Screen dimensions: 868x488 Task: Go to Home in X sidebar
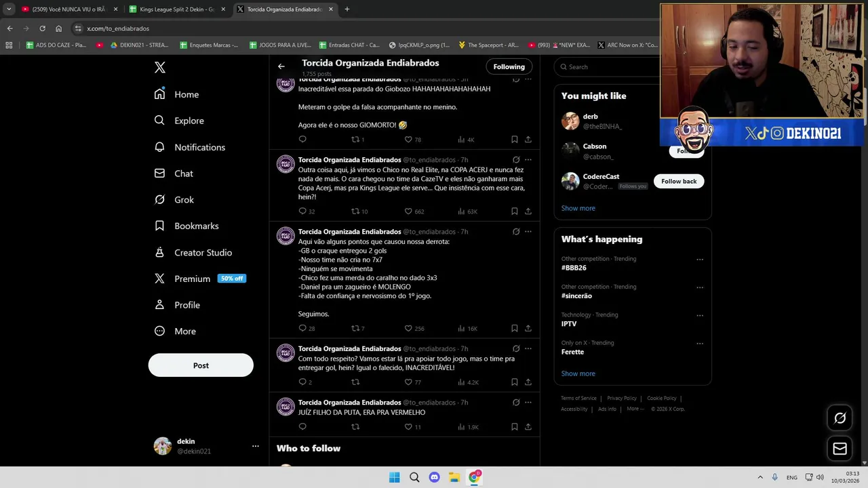[177, 94]
